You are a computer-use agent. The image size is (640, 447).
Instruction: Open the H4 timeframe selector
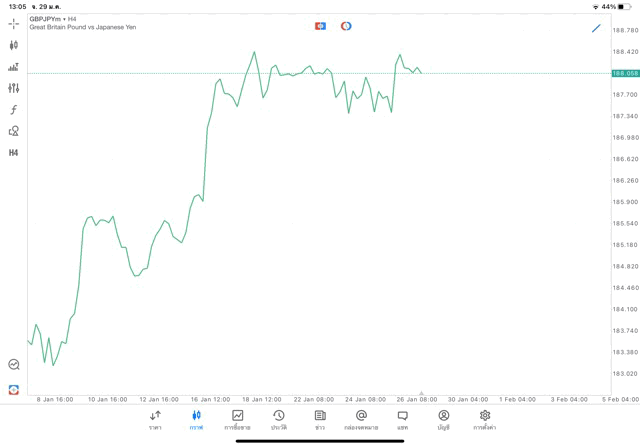click(x=14, y=153)
